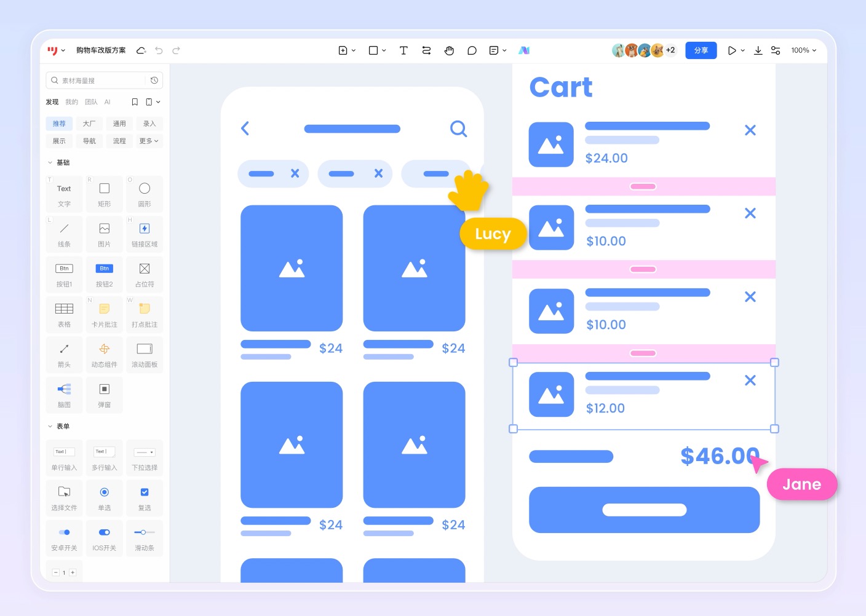Switch to the 我的 tab
866x616 pixels.
pyautogui.click(x=72, y=102)
